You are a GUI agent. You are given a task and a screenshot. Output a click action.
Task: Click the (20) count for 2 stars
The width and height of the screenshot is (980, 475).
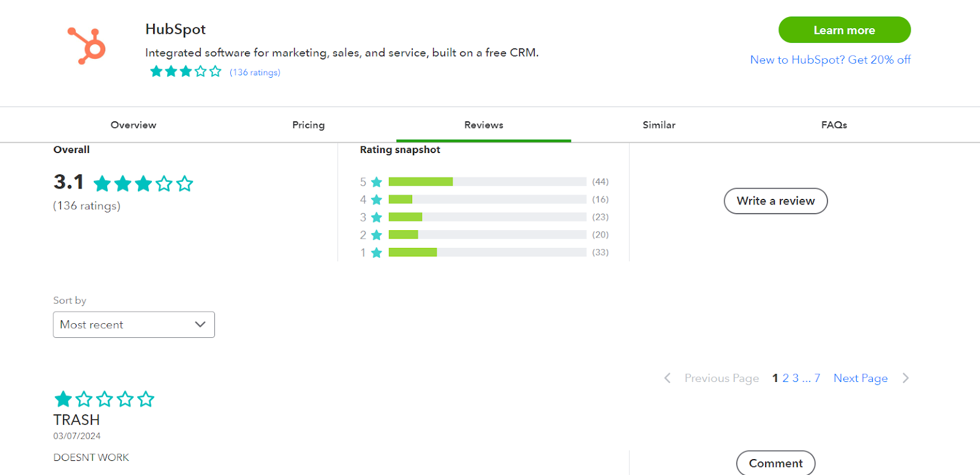point(600,235)
